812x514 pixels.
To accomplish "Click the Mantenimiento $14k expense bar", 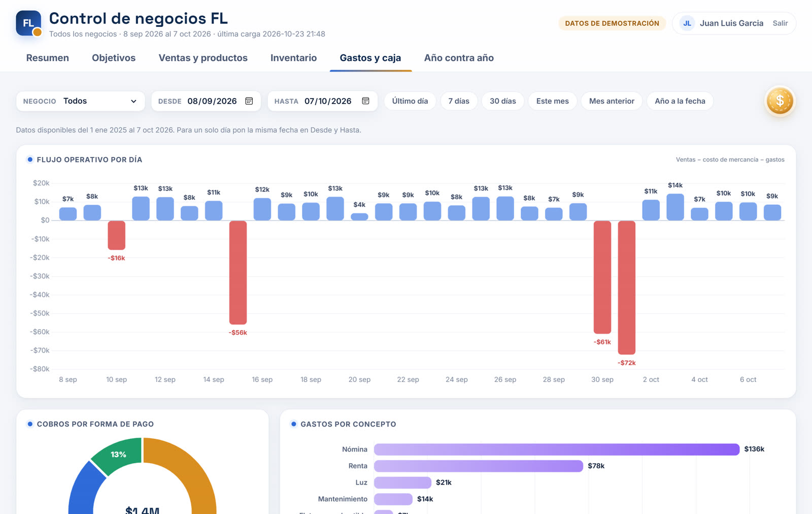I will click(393, 499).
